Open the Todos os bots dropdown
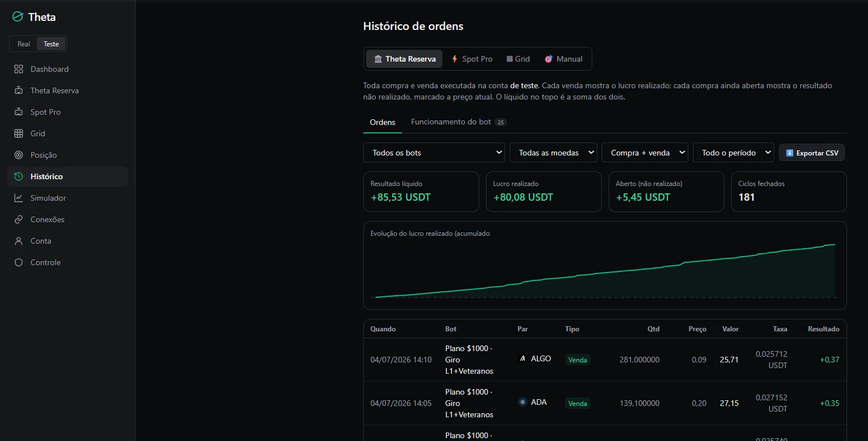The width and height of the screenshot is (868, 441). point(434,153)
